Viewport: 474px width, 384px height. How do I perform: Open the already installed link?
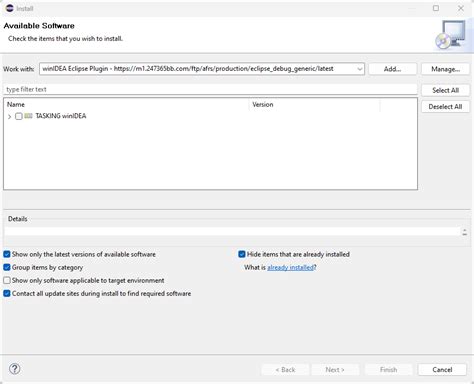click(x=290, y=267)
